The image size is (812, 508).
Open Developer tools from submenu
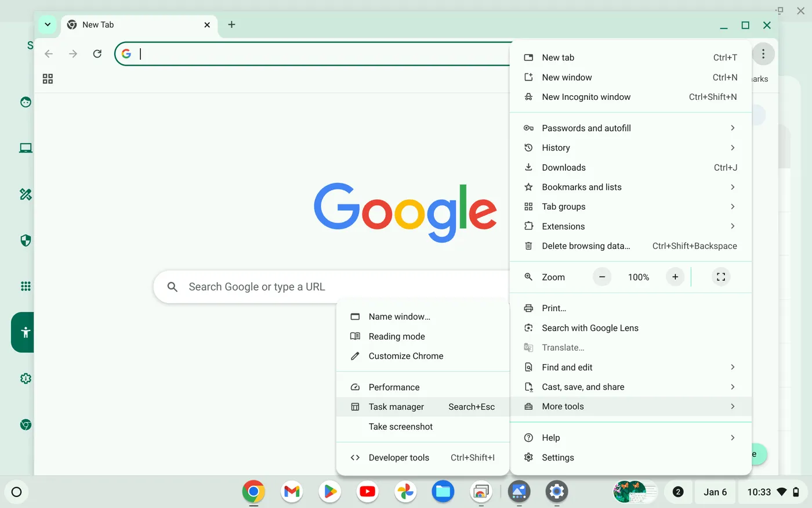(422, 457)
